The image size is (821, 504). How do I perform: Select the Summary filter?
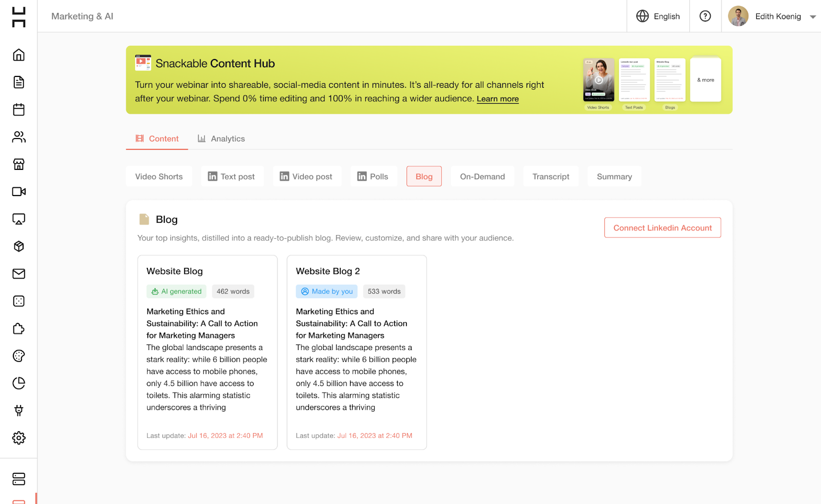tap(614, 177)
